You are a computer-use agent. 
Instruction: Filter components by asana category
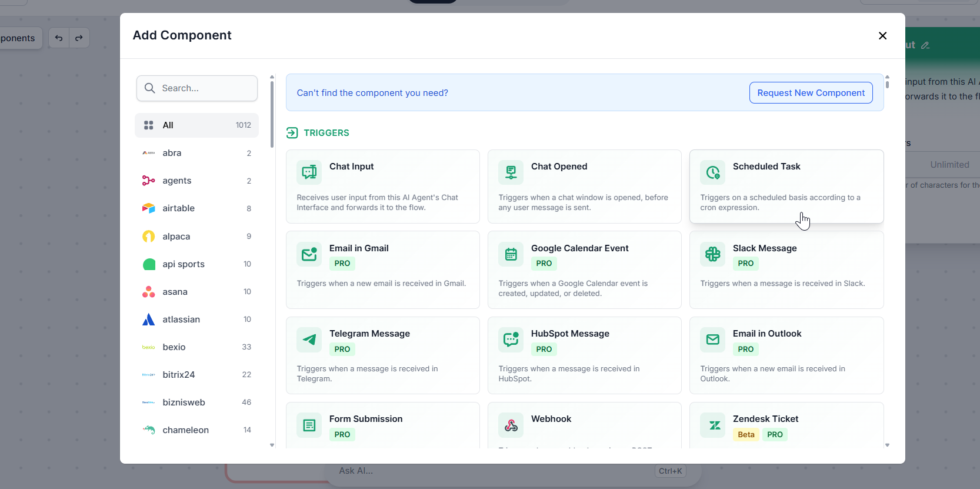click(196, 292)
